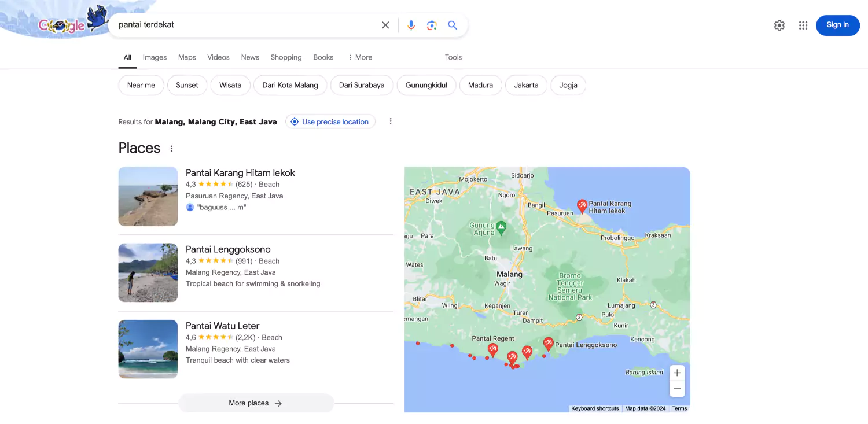Select the Gunungkidul chip

point(426,85)
